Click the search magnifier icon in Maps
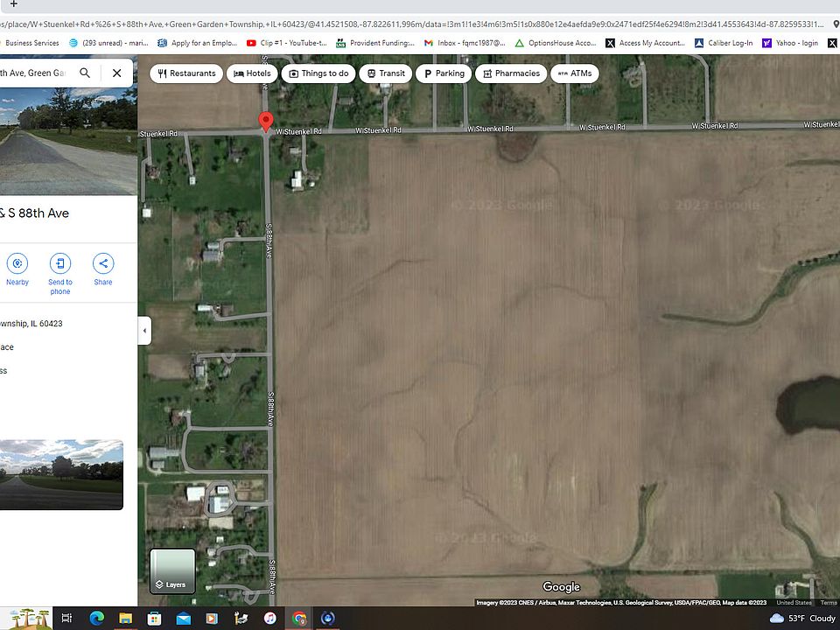840x630 pixels. [x=85, y=73]
